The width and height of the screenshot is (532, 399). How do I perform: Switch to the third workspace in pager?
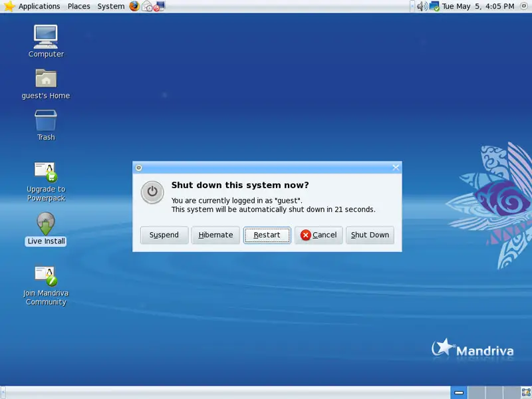point(494,392)
